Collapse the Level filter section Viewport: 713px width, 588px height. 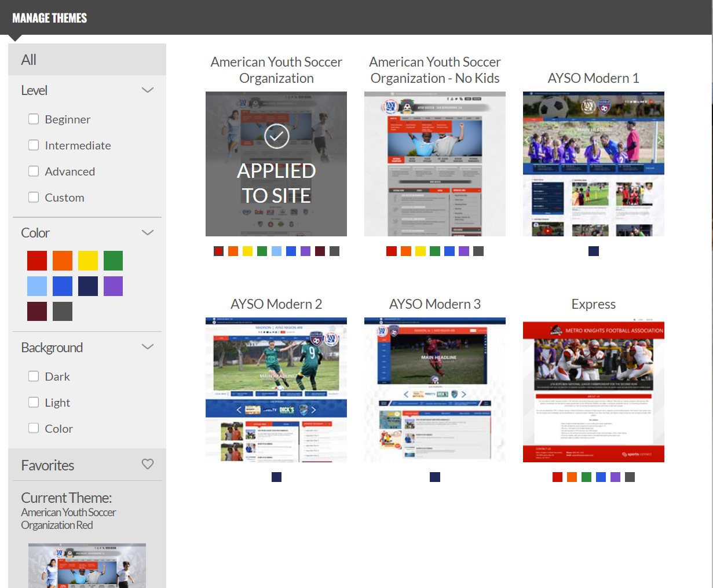(148, 90)
